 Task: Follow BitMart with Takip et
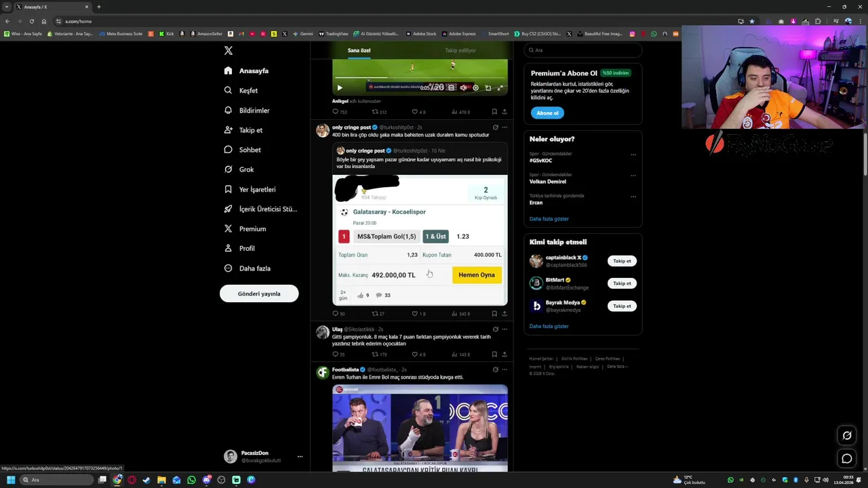(x=622, y=283)
